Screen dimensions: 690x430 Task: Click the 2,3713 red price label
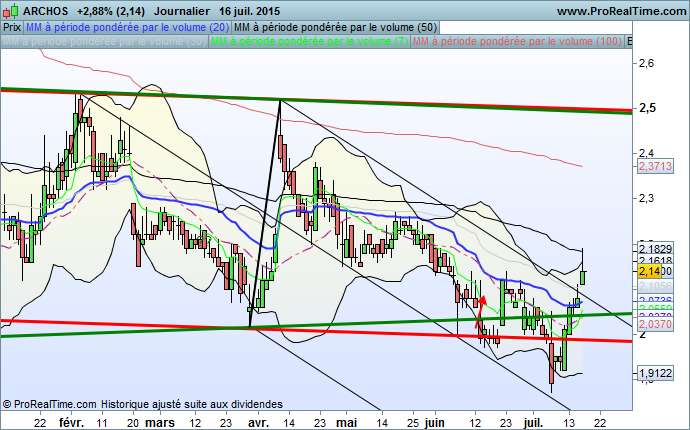(655, 166)
